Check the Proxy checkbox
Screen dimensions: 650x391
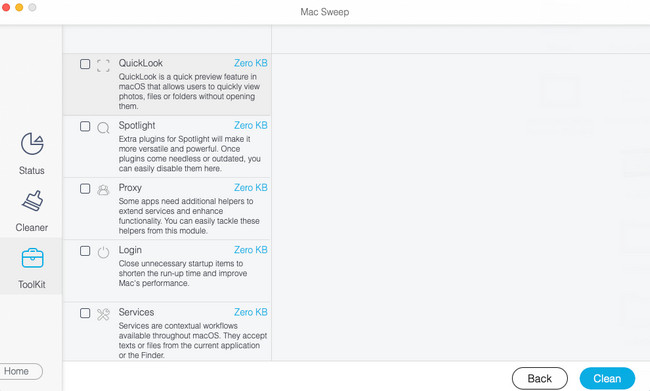[85, 189]
